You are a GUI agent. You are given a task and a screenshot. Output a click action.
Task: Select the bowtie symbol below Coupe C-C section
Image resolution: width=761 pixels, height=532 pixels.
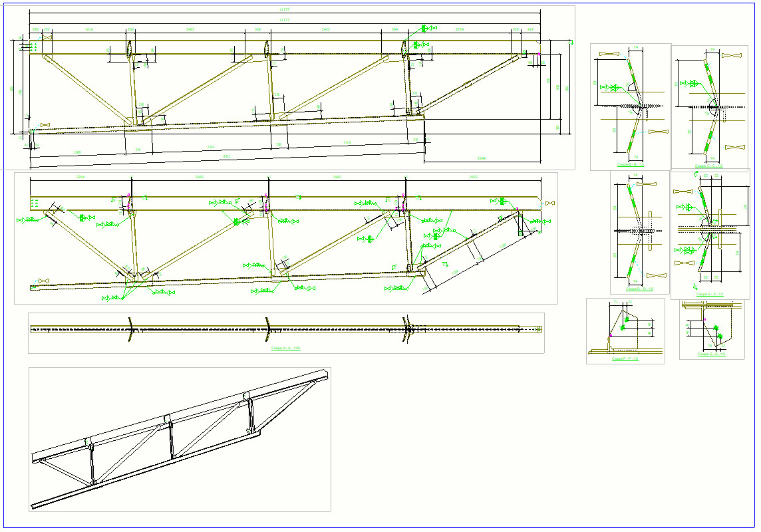pyautogui.click(x=735, y=146)
